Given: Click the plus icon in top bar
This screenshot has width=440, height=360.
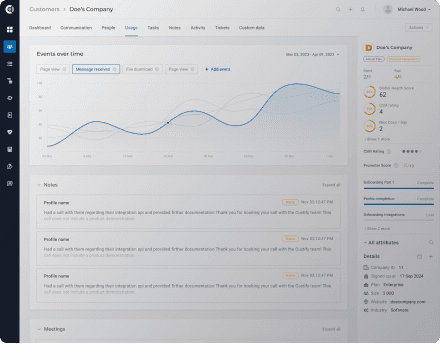Looking at the screenshot, I should coord(350,9).
